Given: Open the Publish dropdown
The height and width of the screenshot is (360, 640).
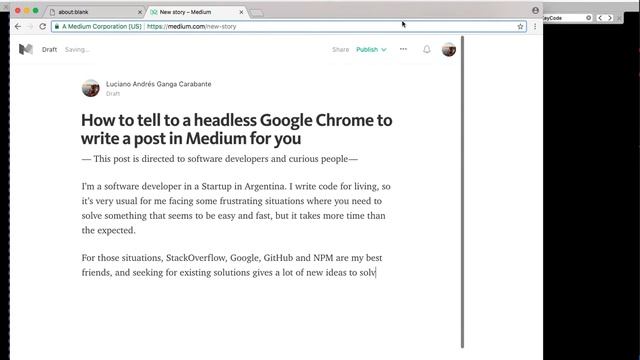Looking at the screenshot, I should coord(371,49).
